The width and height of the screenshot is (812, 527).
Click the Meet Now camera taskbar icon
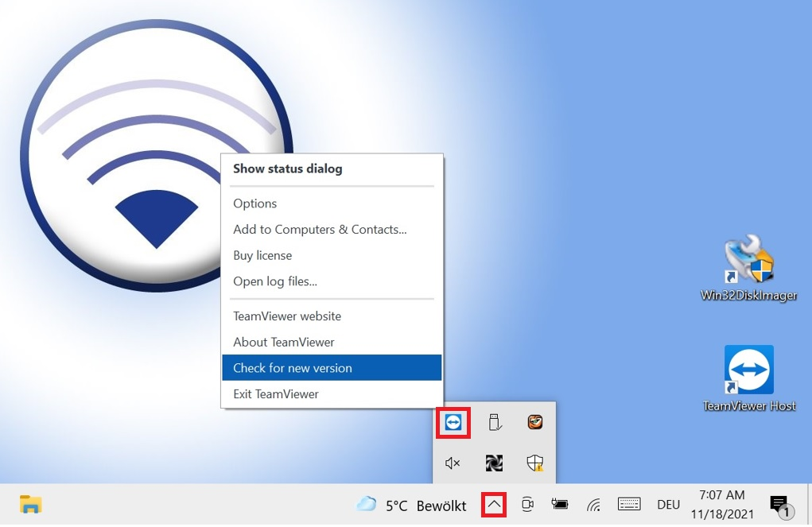527,504
